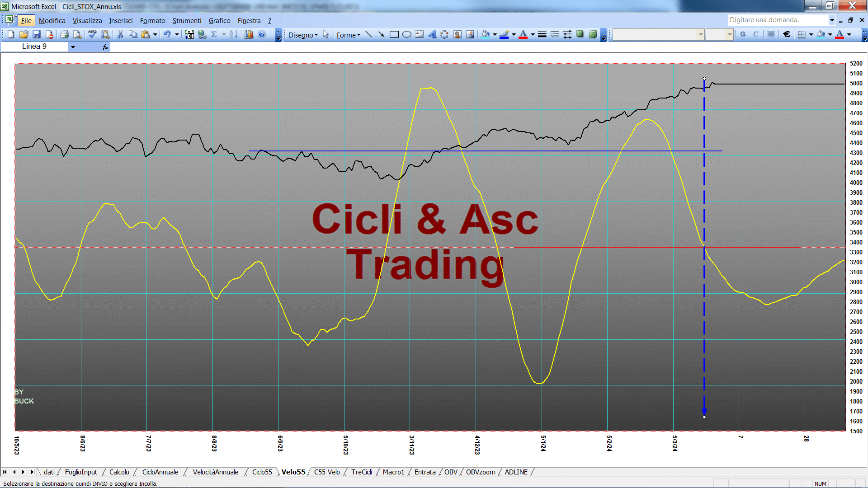Click the AutoSum sigma icon
Image resolution: width=868 pixels, height=488 pixels.
tap(214, 34)
